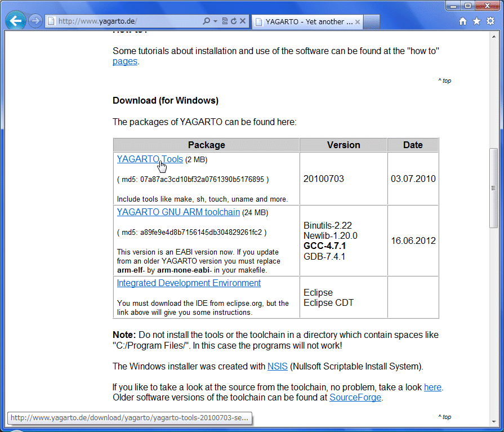Open the NSIS link
This screenshot has width=504, height=432.
pos(278,367)
